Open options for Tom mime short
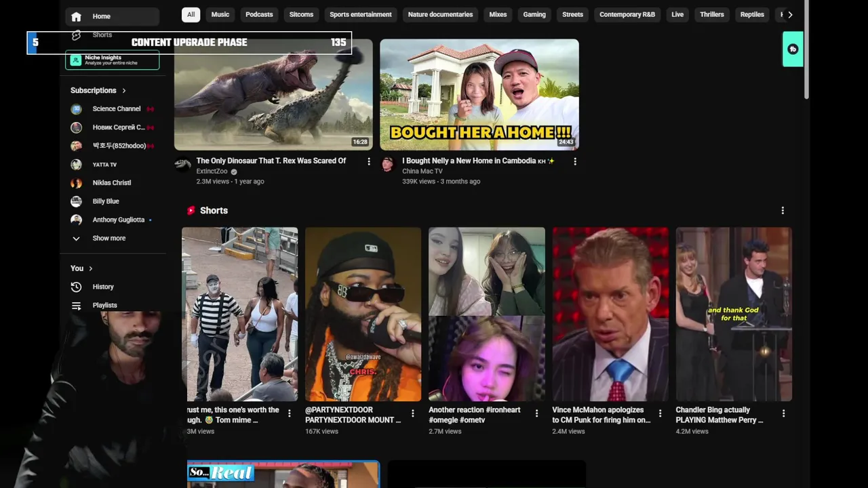This screenshot has height=488, width=868. 290,413
